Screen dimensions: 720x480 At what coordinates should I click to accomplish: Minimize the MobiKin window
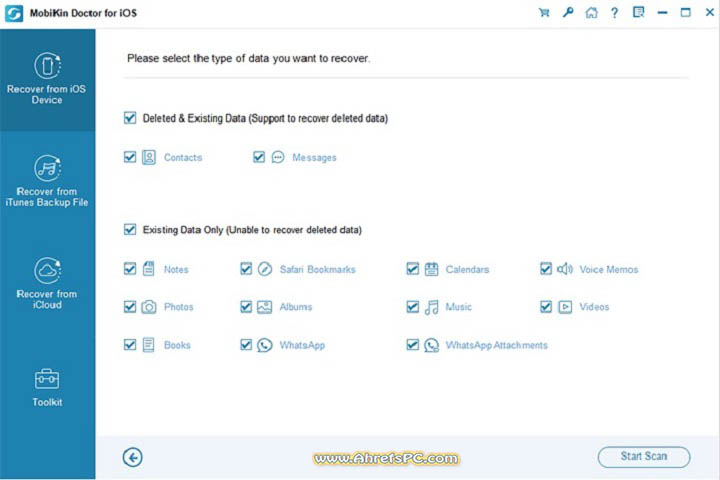pos(662,12)
